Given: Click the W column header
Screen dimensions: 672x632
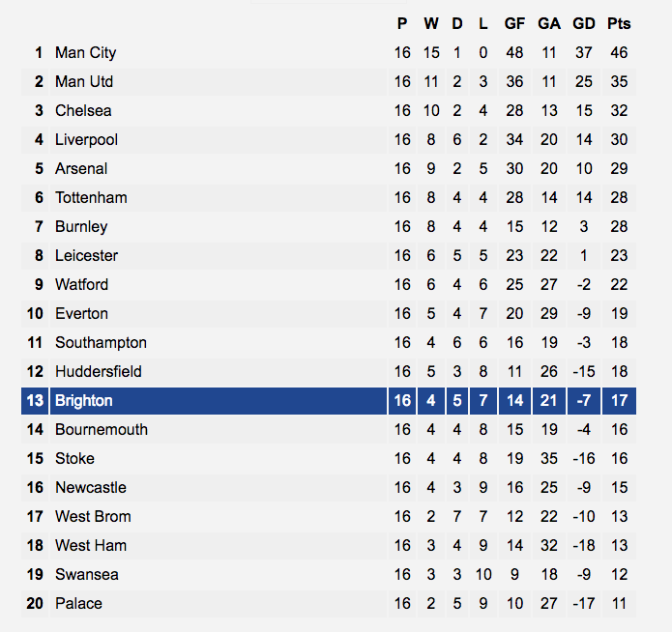Looking at the screenshot, I should click(x=431, y=23).
